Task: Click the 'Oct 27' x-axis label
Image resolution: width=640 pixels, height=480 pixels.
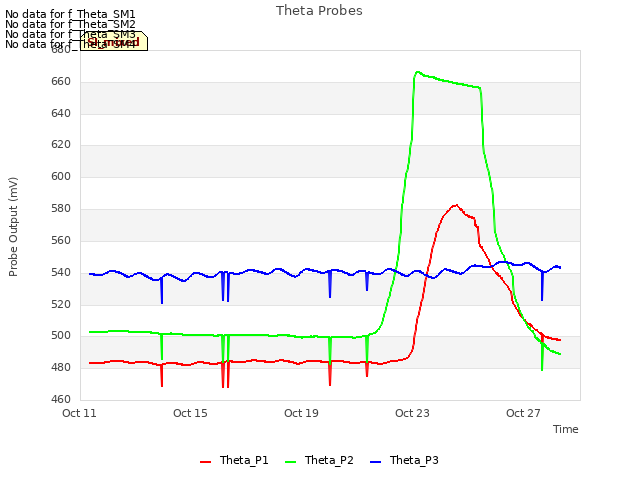Action: (x=523, y=413)
